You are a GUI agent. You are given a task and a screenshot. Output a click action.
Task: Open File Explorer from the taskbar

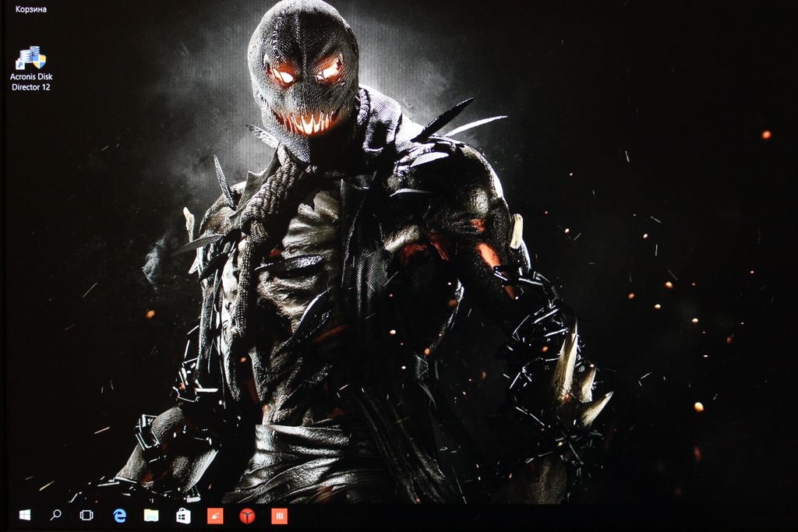pyautogui.click(x=151, y=516)
